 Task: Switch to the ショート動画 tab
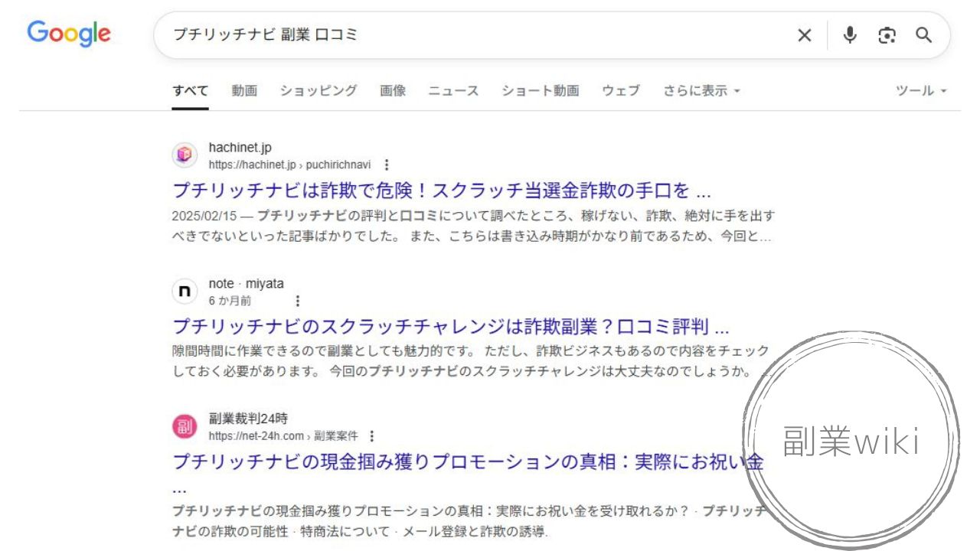click(x=541, y=90)
